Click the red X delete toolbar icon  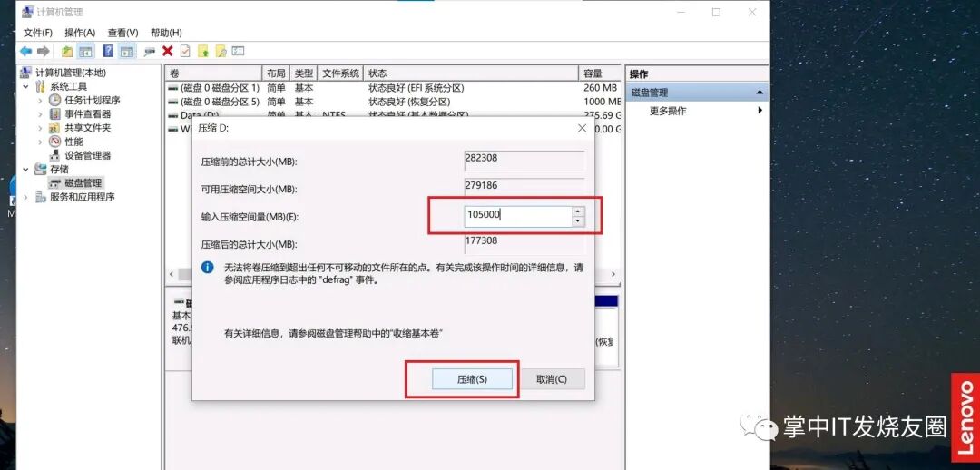pyautogui.click(x=167, y=51)
